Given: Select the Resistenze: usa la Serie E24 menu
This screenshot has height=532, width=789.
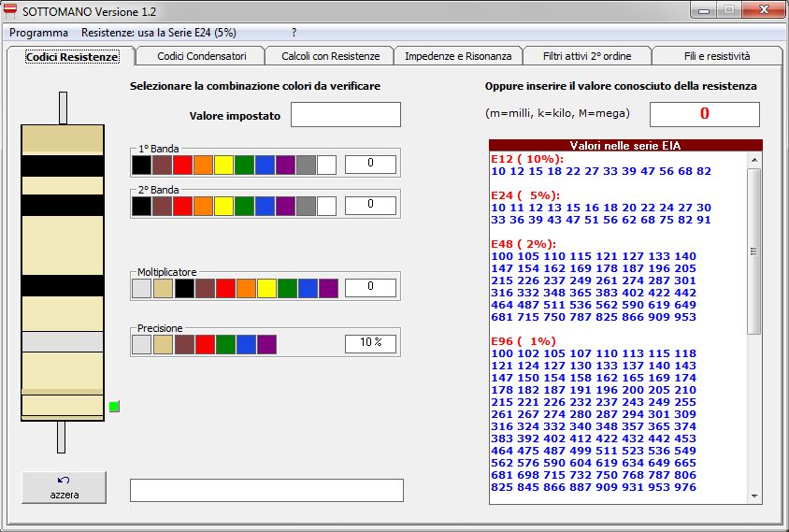Looking at the screenshot, I should (x=158, y=32).
